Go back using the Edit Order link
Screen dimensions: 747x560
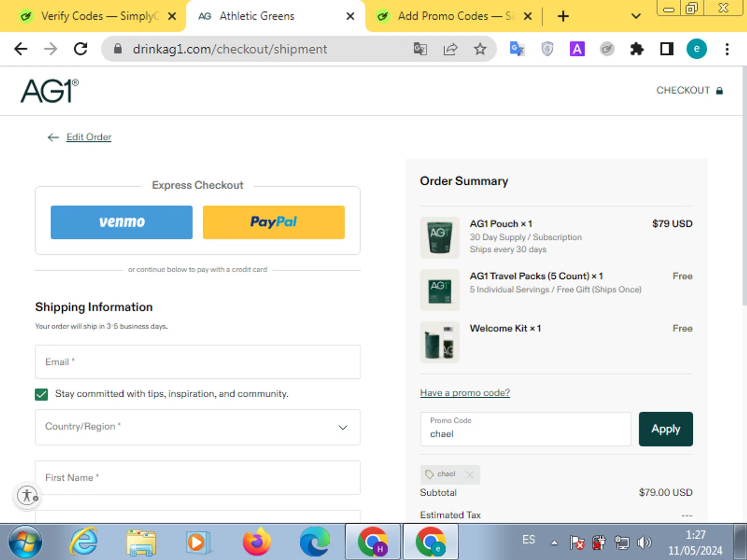(x=89, y=137)
